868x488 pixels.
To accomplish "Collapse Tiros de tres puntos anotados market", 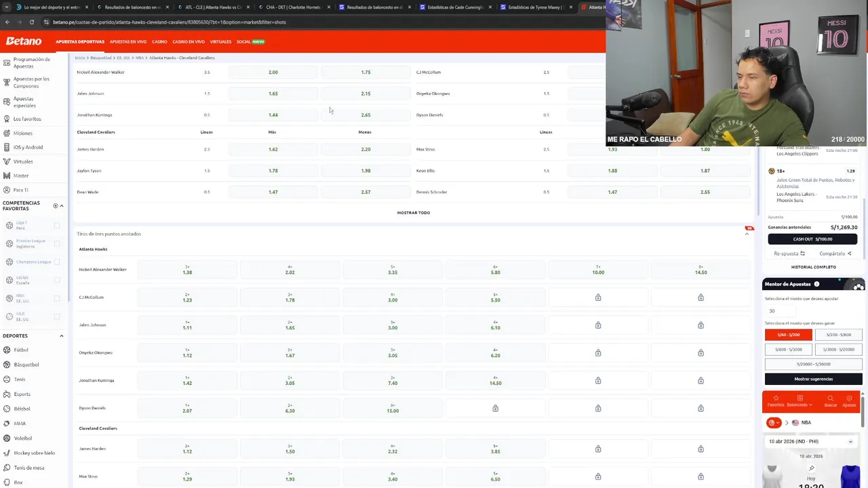I will [747, 234].
